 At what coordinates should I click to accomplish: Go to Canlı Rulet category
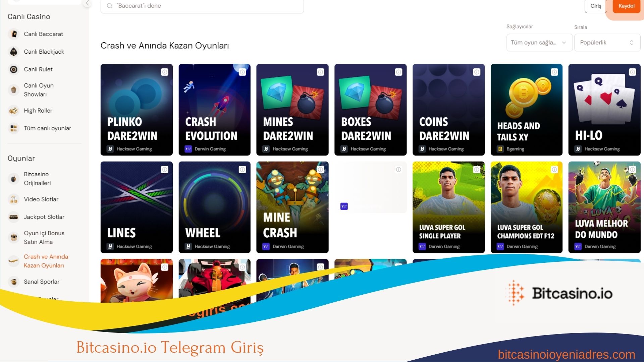click(x=38, y=69)
